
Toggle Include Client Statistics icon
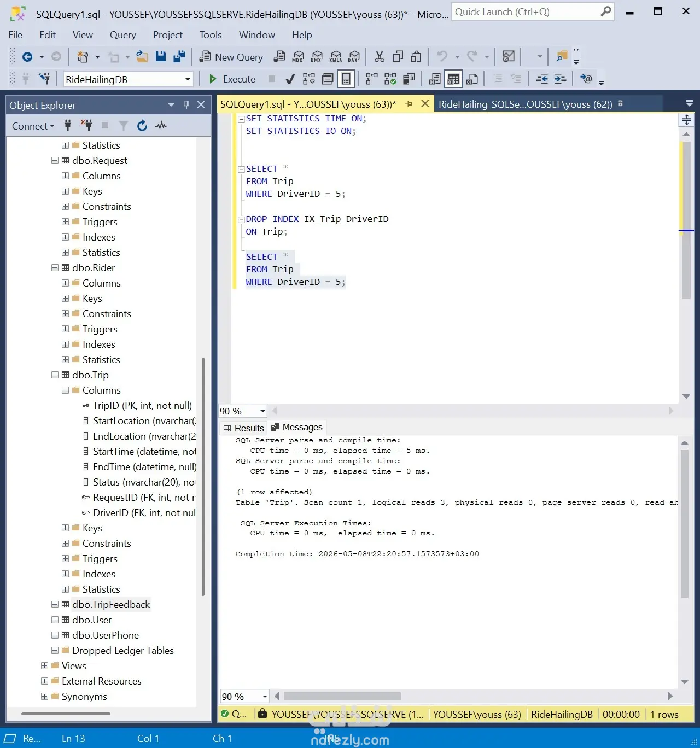[409, 79]
